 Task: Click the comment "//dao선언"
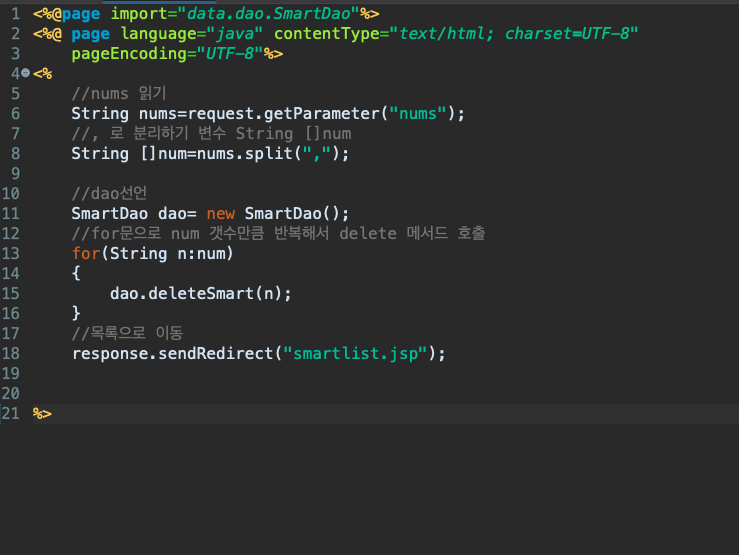(x=109, y=194)
